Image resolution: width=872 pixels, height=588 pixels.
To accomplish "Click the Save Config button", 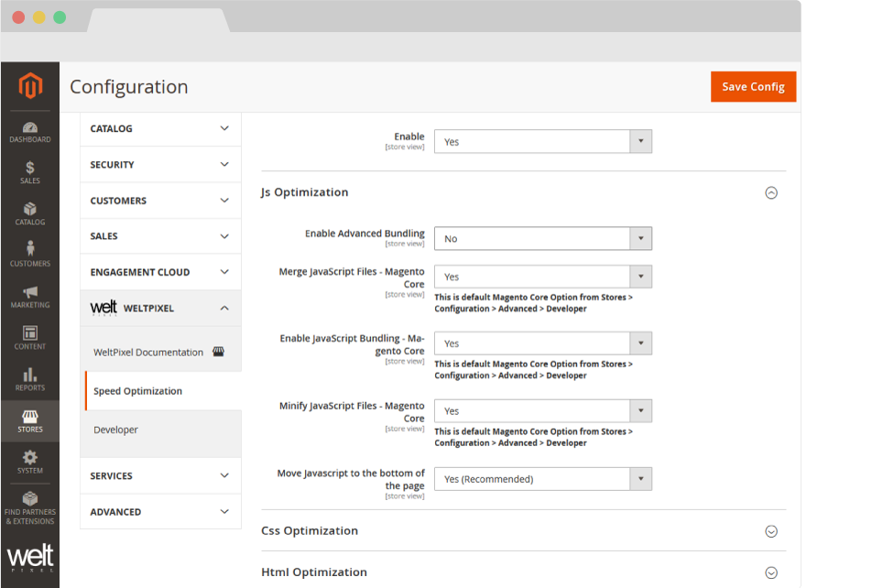I will click(753, 86).
